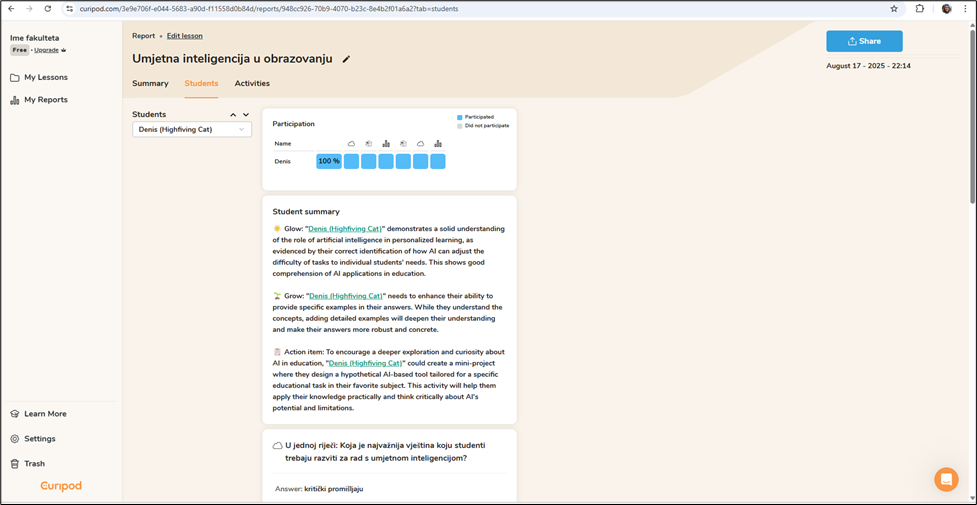Bookmark this page with star icon
This screenshot has height=505, width=977.
point(894,9)
